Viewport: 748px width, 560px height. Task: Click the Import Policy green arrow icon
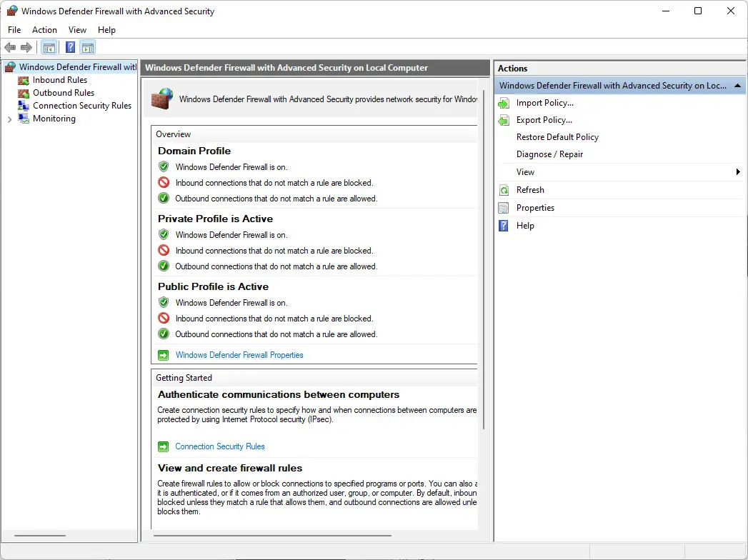pos(503,103)
